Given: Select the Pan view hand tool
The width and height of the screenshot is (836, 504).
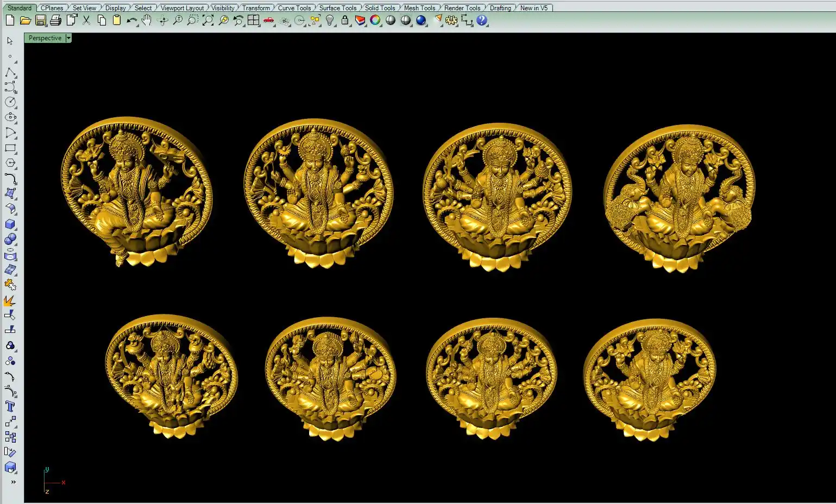Looking at the screenshot, I should coord(147,21).
